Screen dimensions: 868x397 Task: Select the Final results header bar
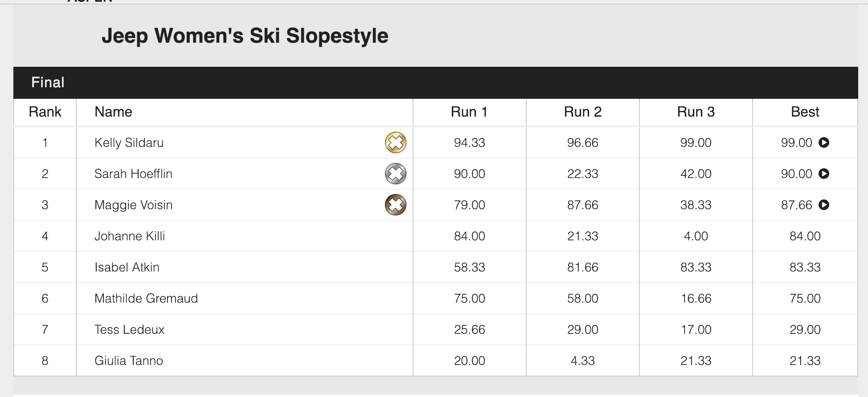click(x=436, y=83)
